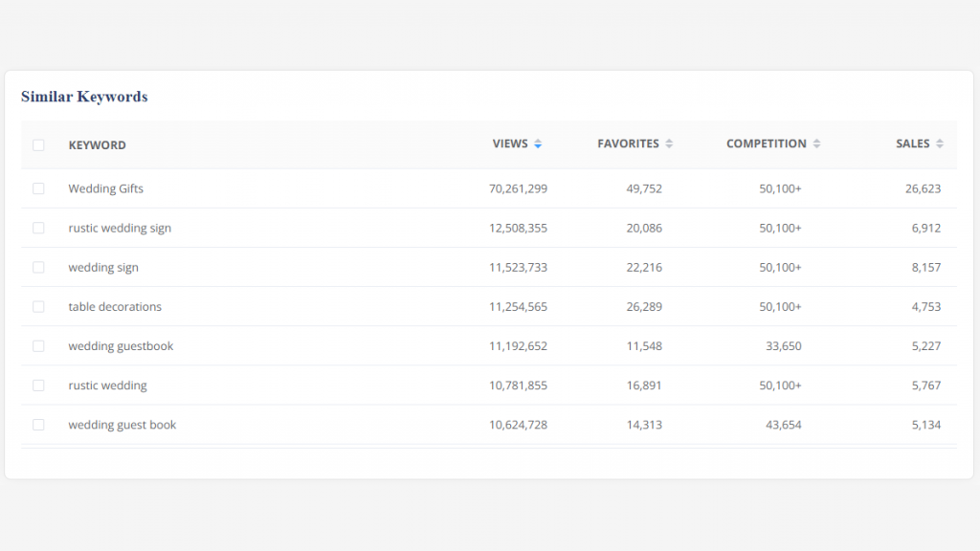980x551 pixels.
Task: Enable the table decorations checkbox
Action: pos(38,307)
